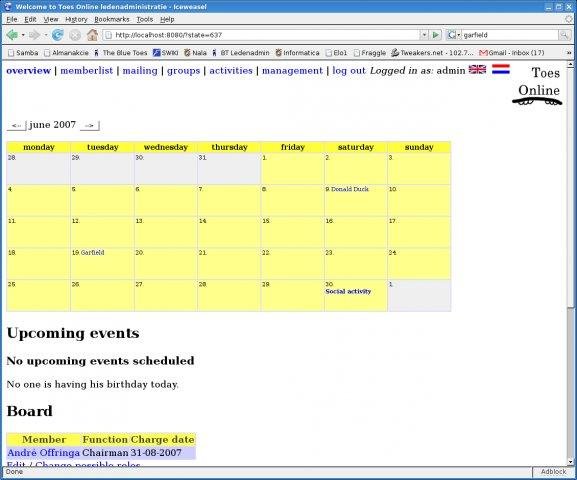
Task: Reload the page with the refresh icon
Action: tap(57, 35)
